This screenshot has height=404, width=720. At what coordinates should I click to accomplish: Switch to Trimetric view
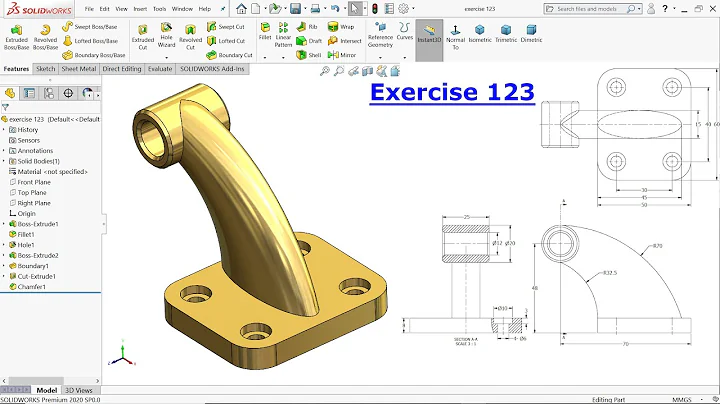click(506, 34)
